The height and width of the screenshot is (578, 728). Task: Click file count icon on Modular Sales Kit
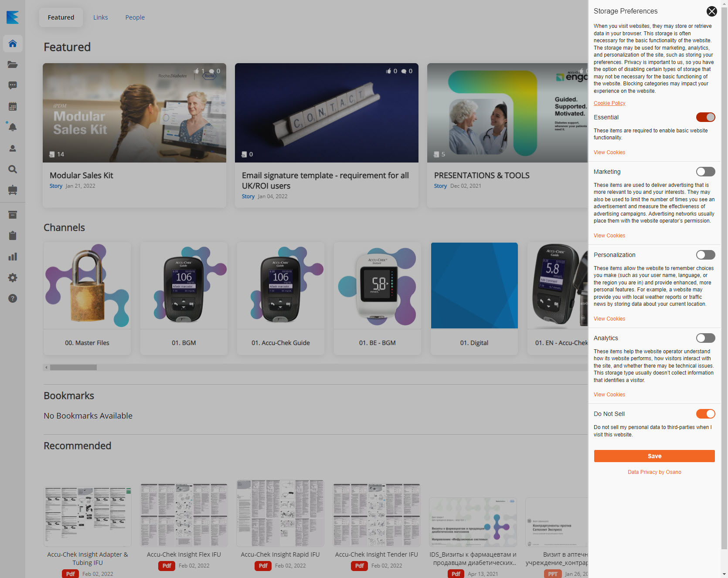(x=52, y=154)
